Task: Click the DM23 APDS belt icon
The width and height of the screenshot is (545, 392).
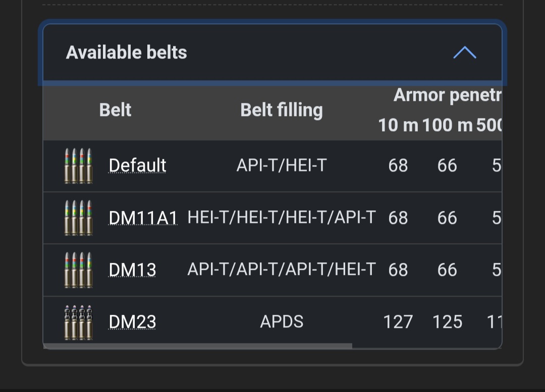Action: [x=79, y=322]
